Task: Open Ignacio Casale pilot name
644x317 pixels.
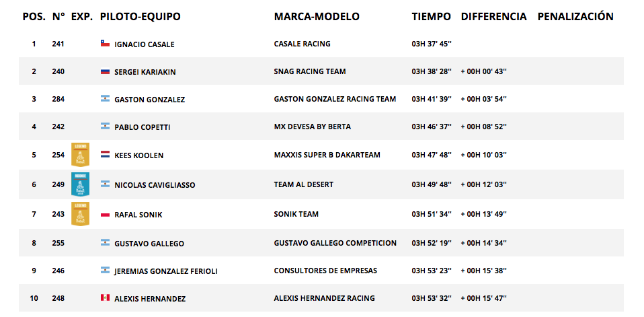Action: 145,44
